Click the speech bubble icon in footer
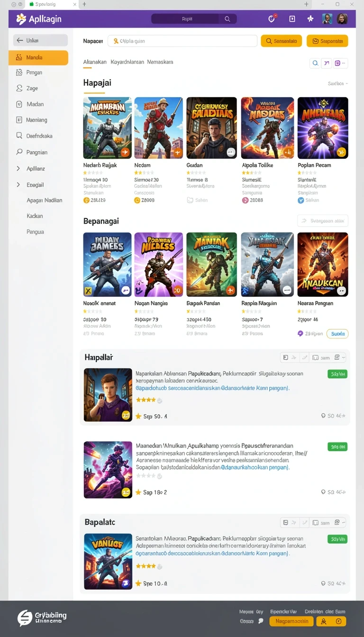The image size is (364, 637). click(x=261, y=621)
